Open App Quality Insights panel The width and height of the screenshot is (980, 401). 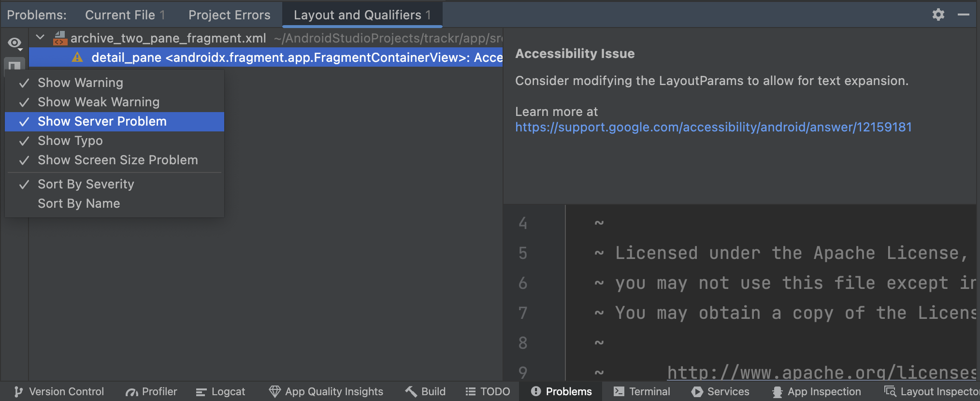[x=326, y=392]
